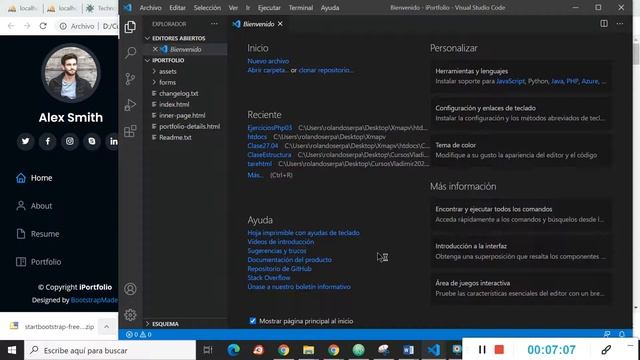Open File Explorer from the taskbar
The height and width of the screenshot is (360, 640).
click(x=309, y=350)
